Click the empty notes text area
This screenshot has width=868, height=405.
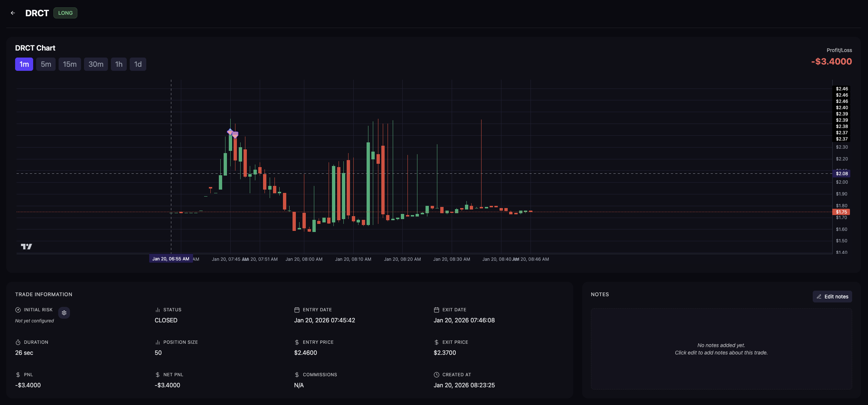click(721, 349)
